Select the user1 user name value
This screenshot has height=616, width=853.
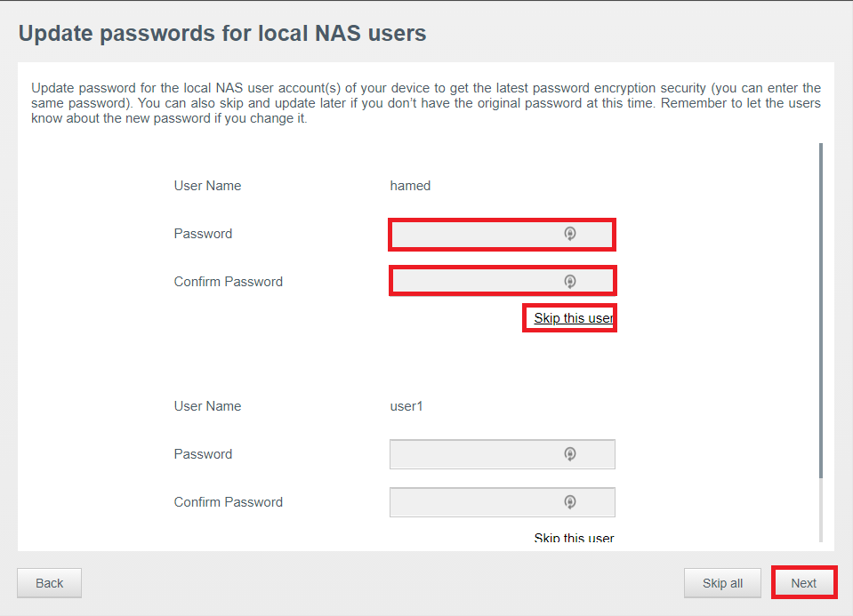point(406,406)
